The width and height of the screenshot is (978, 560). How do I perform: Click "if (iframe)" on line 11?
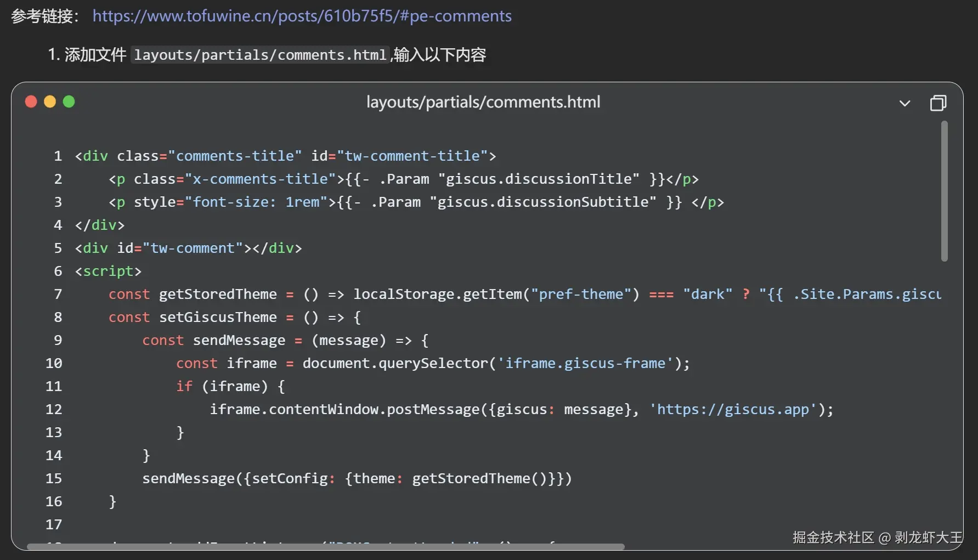[x=222, y=386]
